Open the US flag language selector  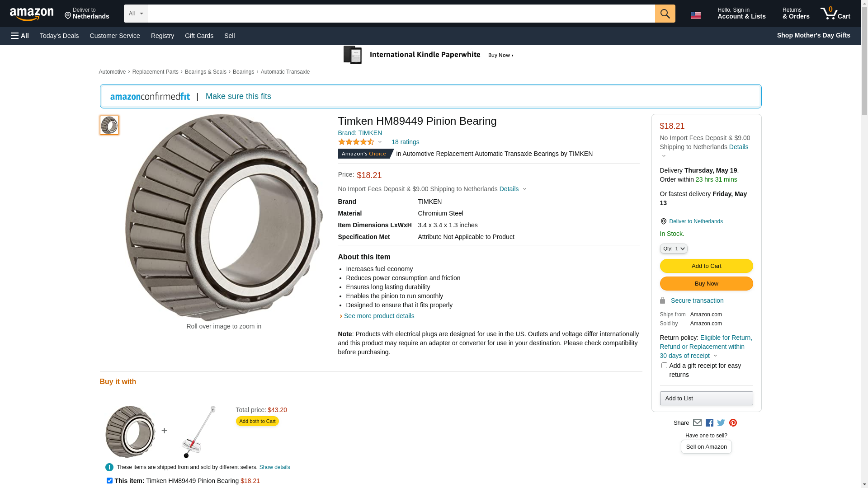point(696,15)
